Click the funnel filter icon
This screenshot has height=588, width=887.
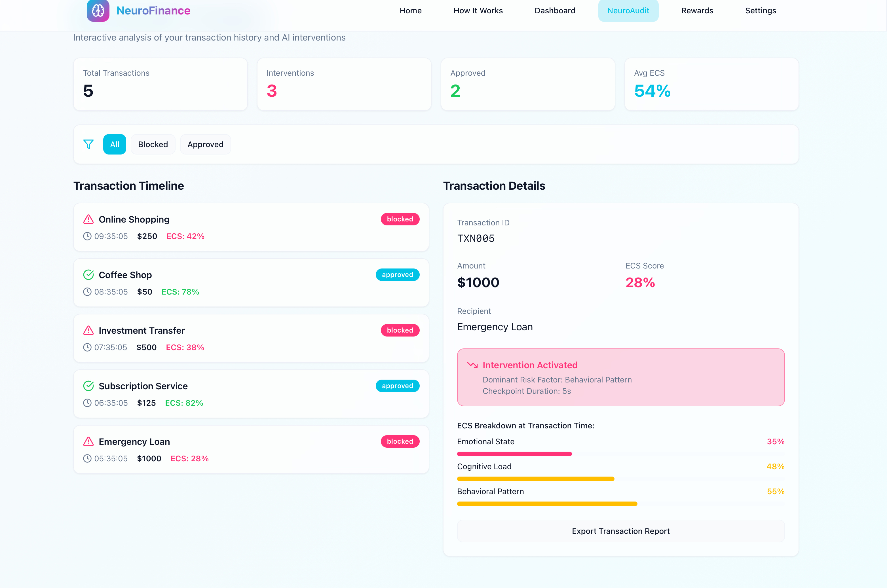tap(88, 144)
